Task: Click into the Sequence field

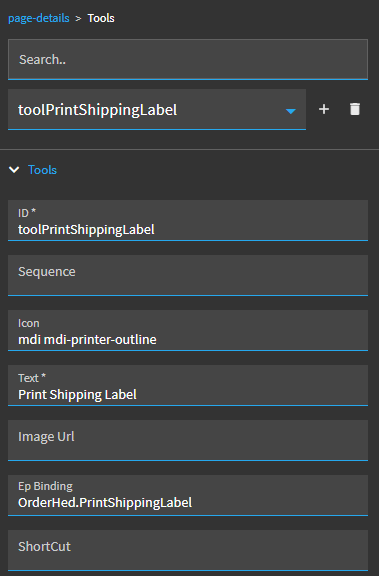Action: point(188,276)
